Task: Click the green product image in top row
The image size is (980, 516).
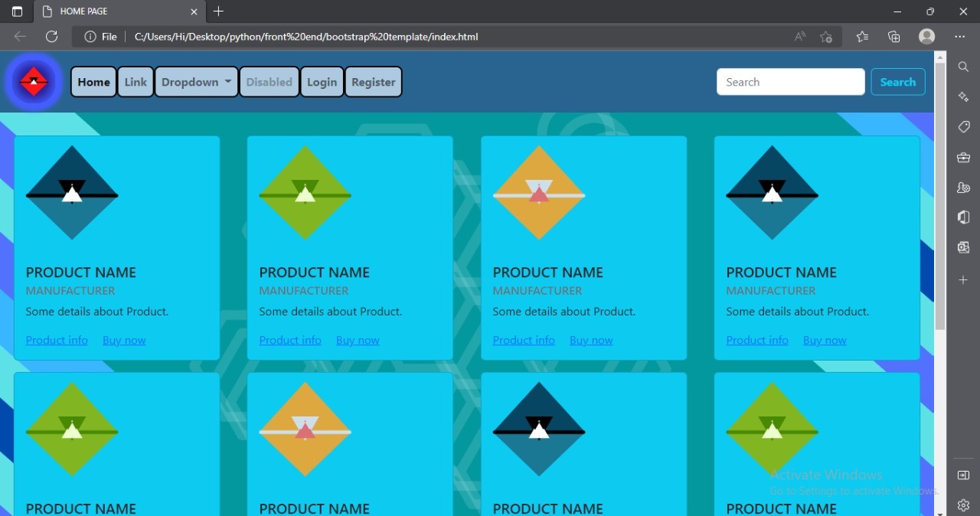Action: 305,193
